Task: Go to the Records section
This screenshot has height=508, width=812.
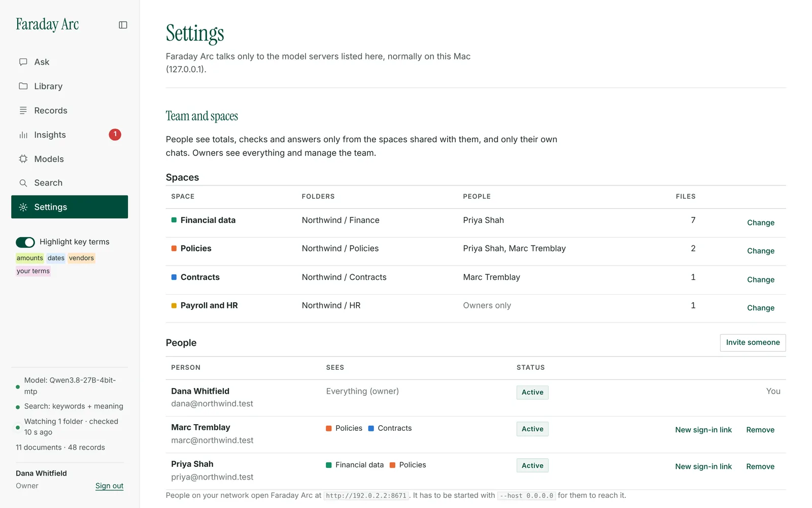Action: (x=70, y=110)
